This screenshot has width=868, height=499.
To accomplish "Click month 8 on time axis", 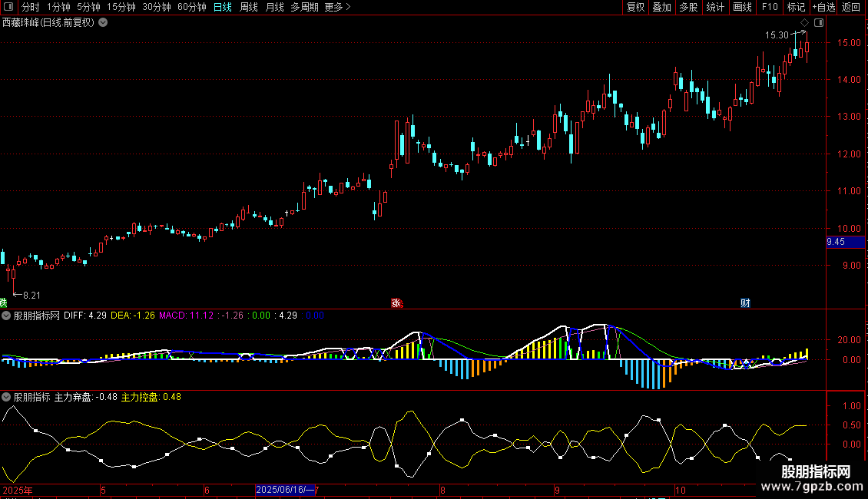I will click(x=442, y=490).
